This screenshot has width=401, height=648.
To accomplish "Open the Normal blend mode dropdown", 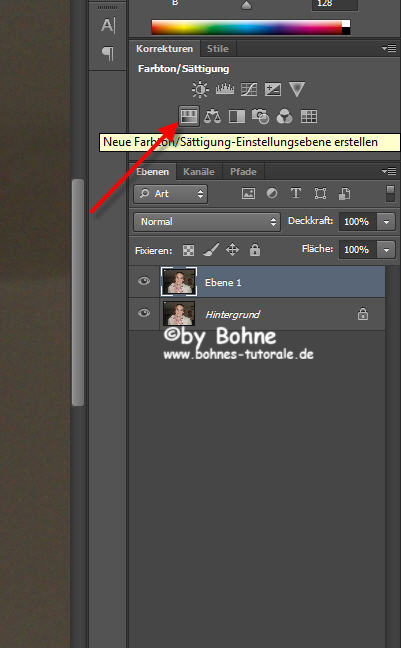I will point(207,222).
